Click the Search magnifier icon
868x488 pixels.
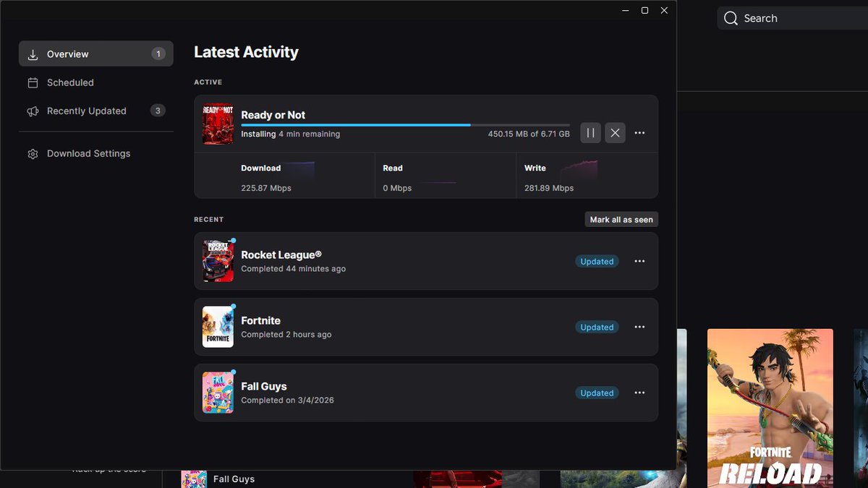(731, 18)
